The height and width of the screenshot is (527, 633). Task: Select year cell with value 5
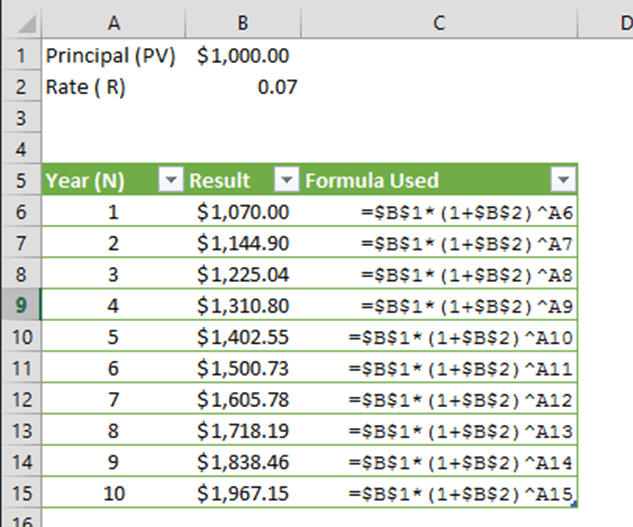coord(113,337)
